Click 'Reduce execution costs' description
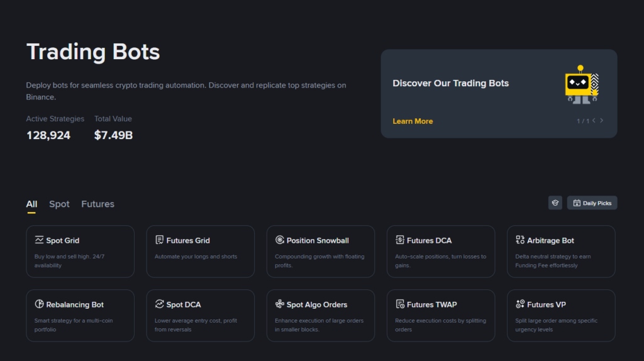 (x=441, y=325)
